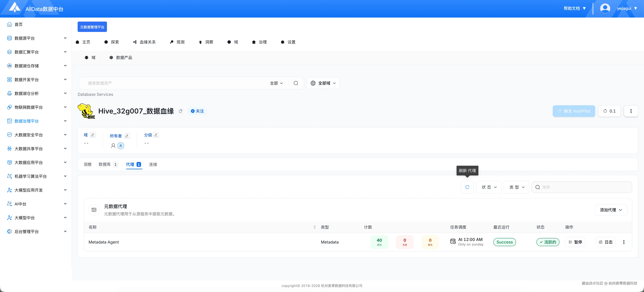Image resolution: width=644 pixels, height=292 pixels.
Task: Pause the Metadata Agent with 暂停
Action: click(575, 242)
